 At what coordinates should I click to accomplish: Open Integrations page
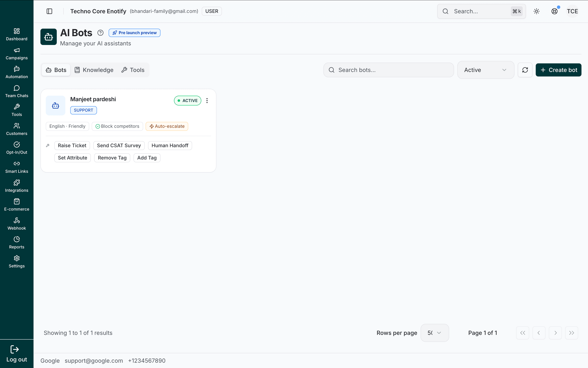point(17,186)
